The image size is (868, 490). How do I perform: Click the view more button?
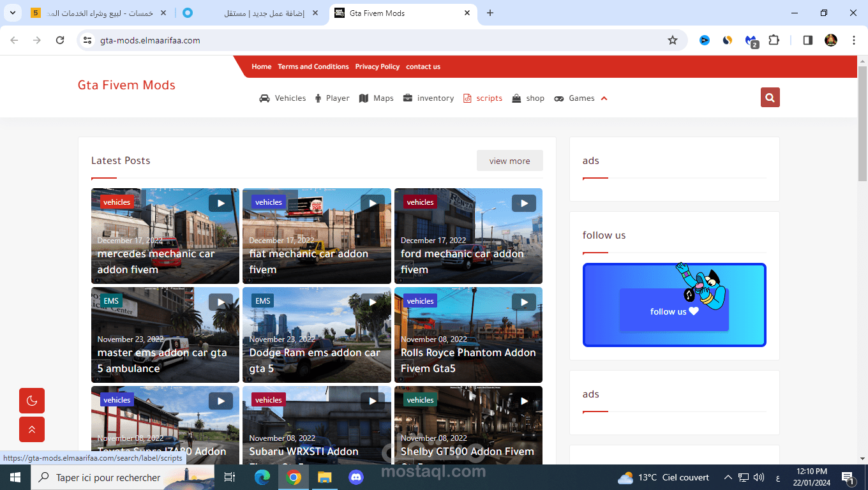(x=510, y=161)
